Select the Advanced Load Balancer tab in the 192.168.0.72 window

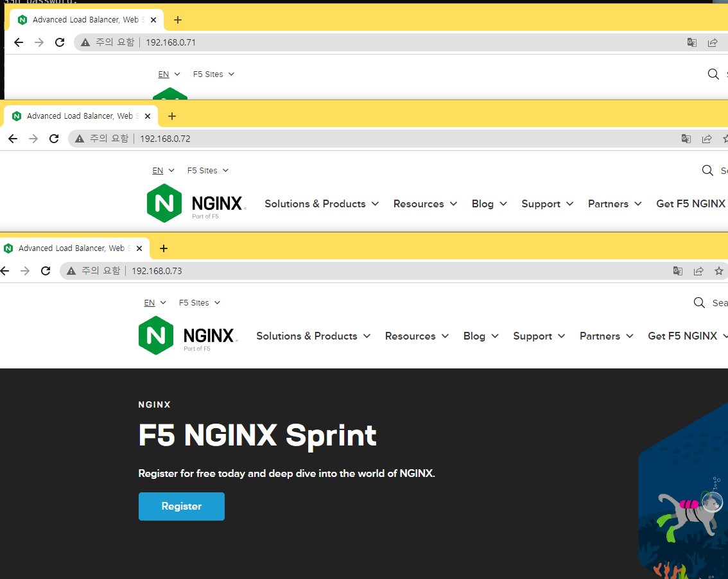coord(80,116)
